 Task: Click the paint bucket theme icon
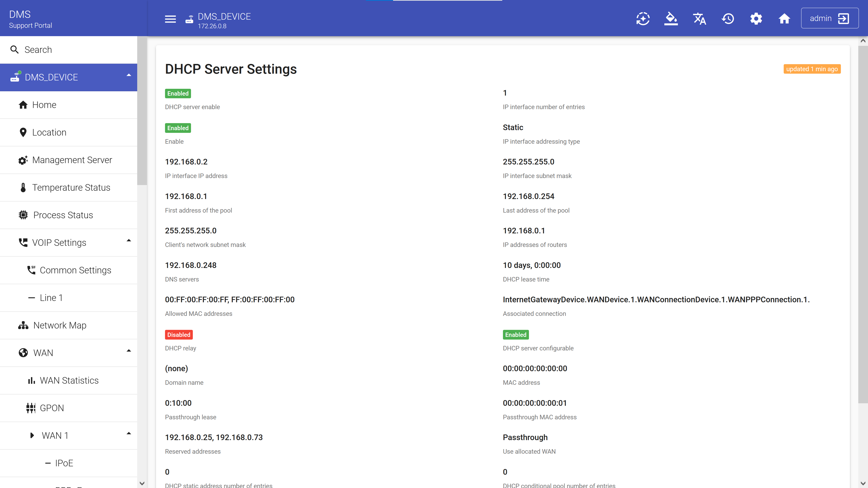coord(671,19)
